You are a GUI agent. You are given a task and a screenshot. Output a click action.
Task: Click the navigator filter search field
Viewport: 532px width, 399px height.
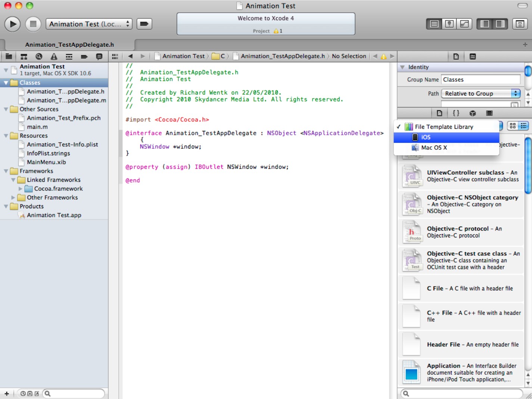[x=74, y=393]
